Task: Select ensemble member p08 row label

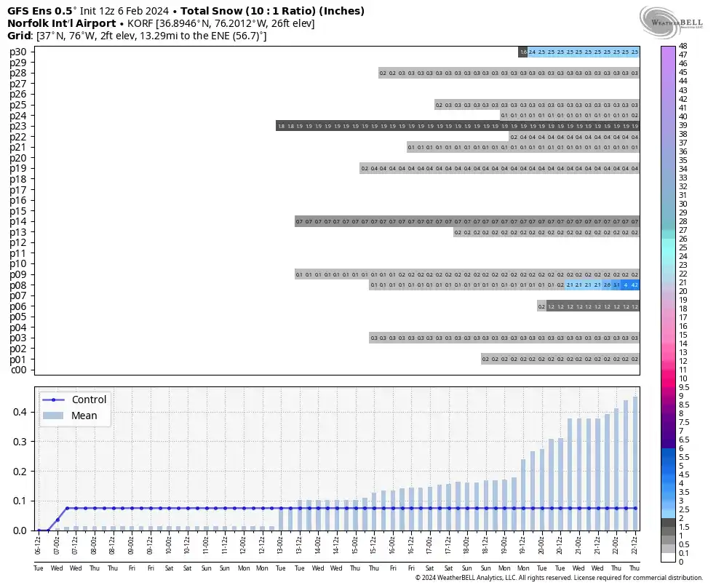Action: tap(18, 285)
